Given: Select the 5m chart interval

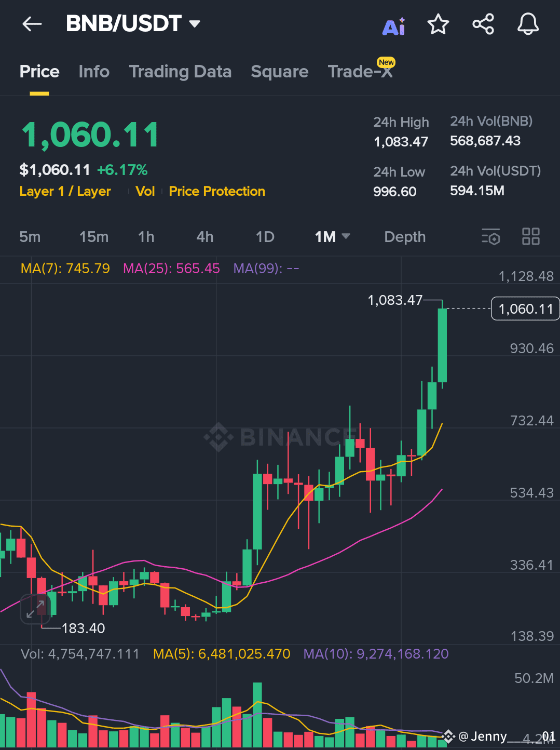Looking at the screenshot, I should tap(30, 237).
